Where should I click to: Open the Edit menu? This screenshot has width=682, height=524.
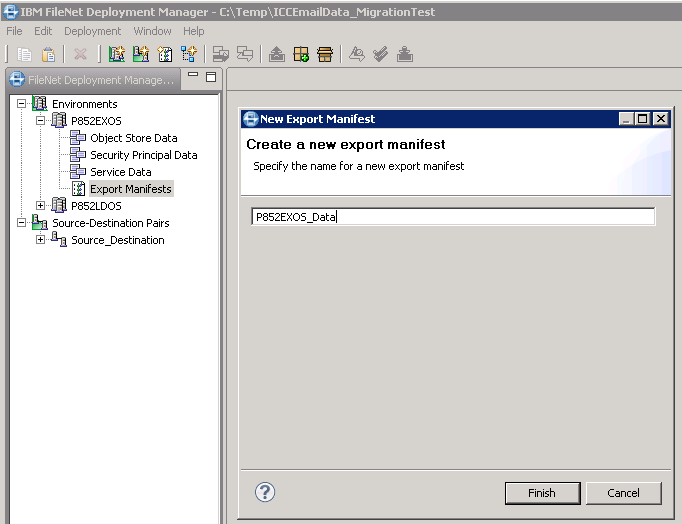[x=43, y=31]
